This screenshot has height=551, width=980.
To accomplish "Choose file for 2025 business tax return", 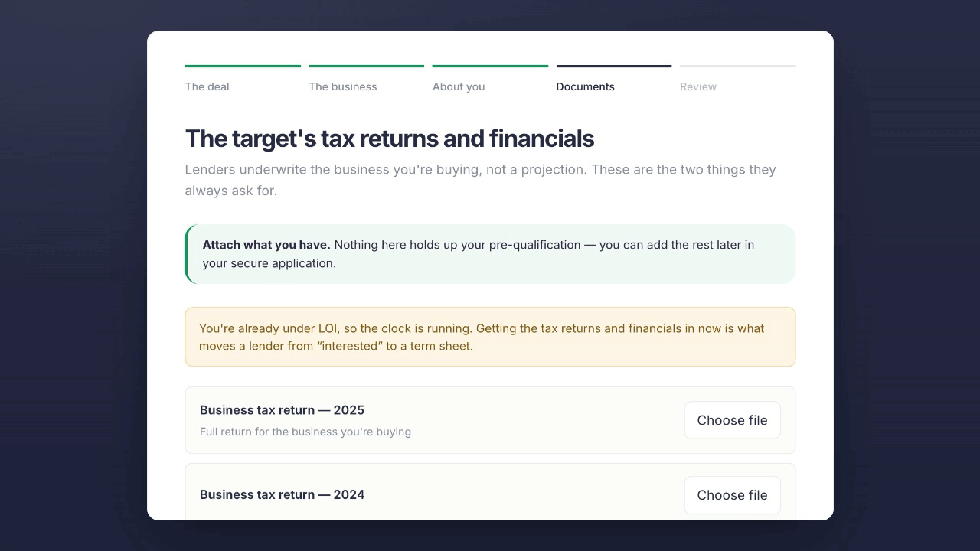I will click(732, 420).
